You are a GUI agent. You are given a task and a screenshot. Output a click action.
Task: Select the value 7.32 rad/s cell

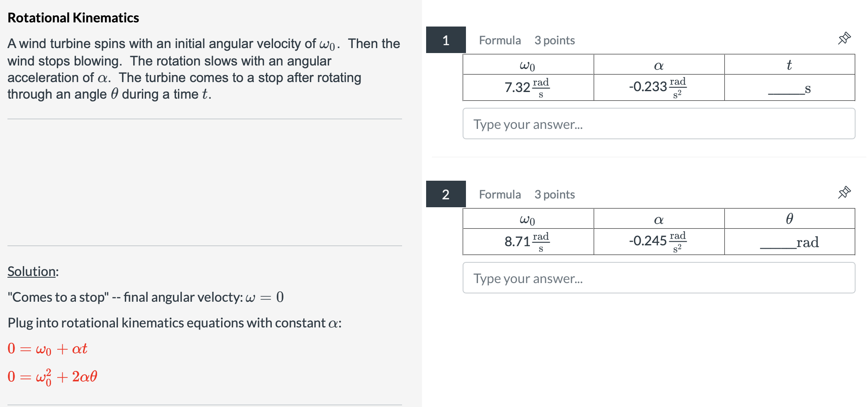[527, 87]
